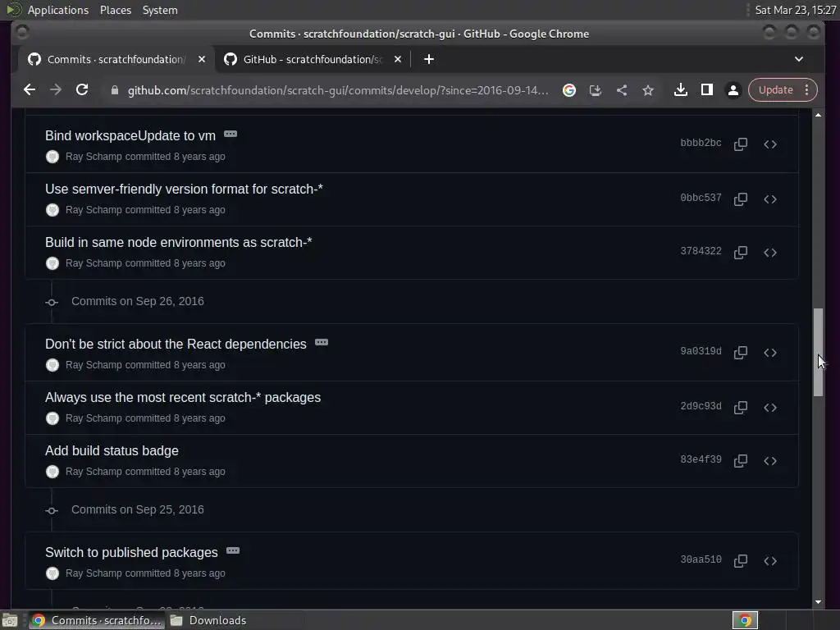Image resolution: width=840 pixels, height=630 pixels.
Task: Open hash link 30aa510
Action: point(701,559)
